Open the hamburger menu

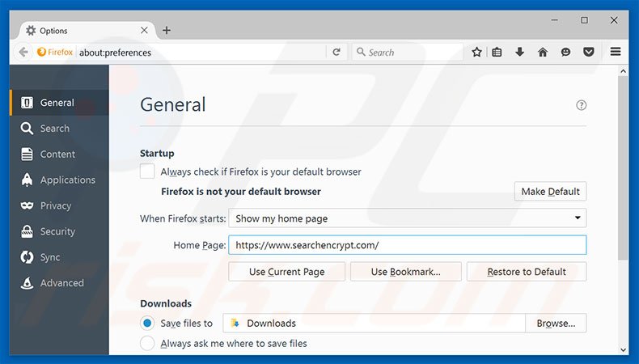click(x=616, y=52)
